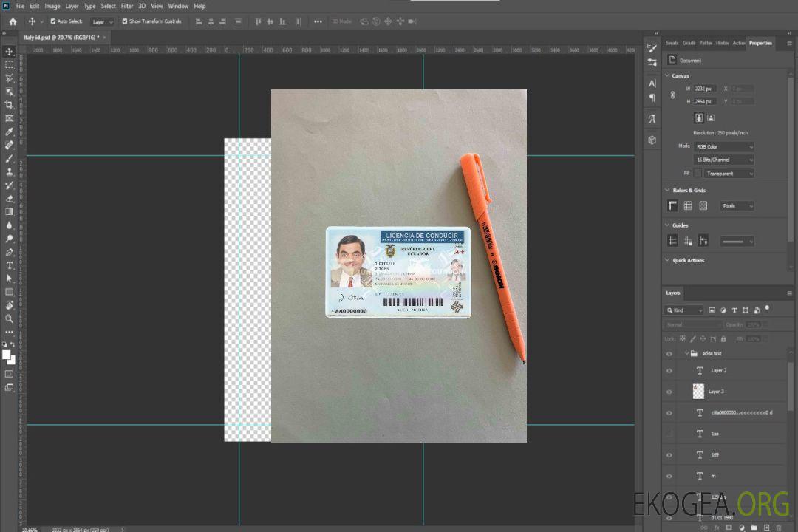Set canvas to landscape orientation
798x532 pixels.
711,118
